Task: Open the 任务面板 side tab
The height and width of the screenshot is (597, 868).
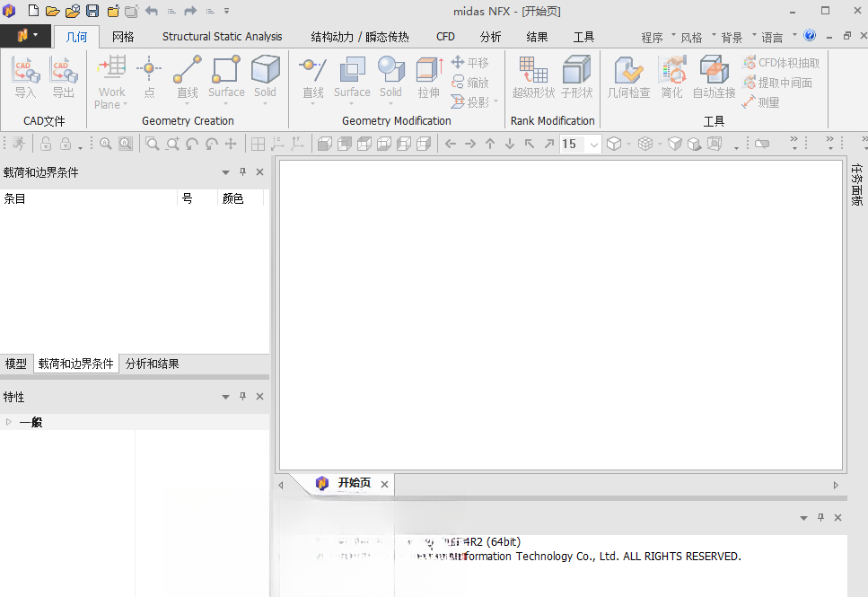Action: pos(857,184)
